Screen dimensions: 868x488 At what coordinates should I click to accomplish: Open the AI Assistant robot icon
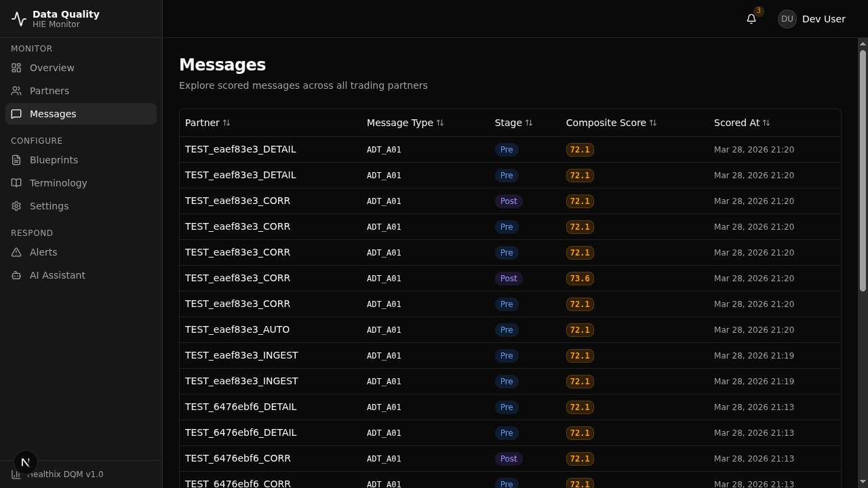pyautogui.click(x=16, y=274)
